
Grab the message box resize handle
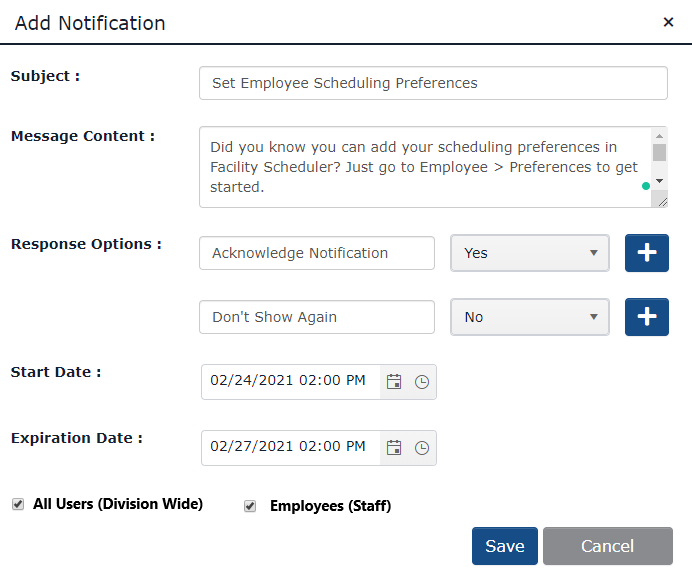662,202
